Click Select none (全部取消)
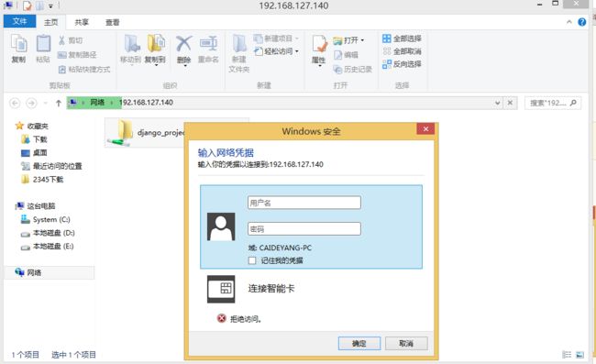 click(402, 51)
